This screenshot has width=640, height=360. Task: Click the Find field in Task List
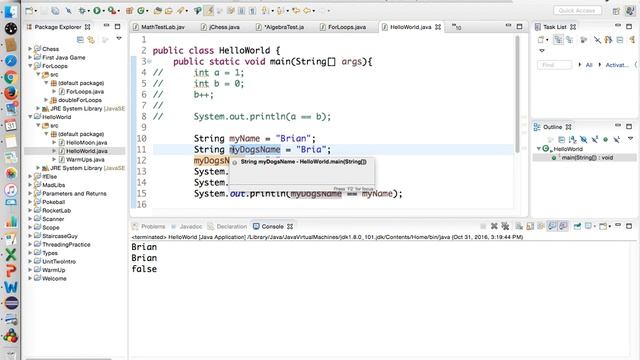(x=554, y=65)
